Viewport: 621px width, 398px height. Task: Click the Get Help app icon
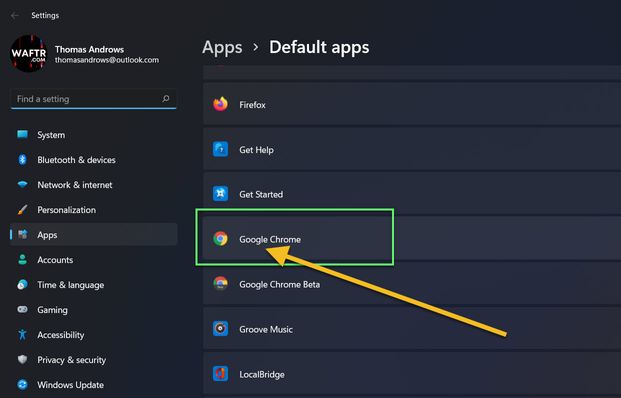coord(221,149)
